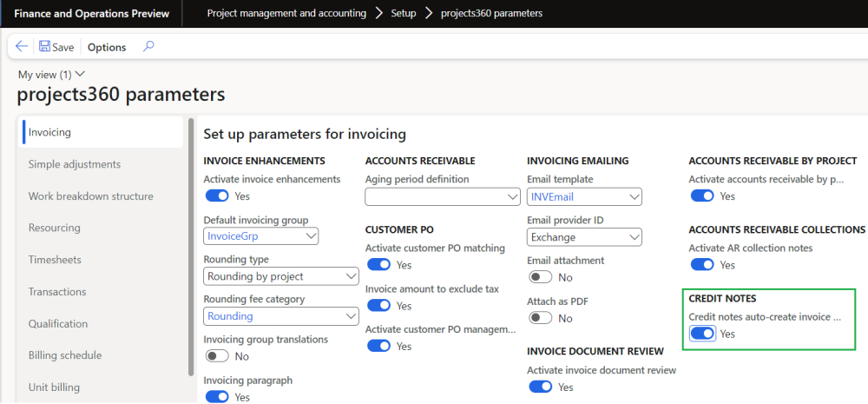Toggle Invoicing group translations switch

[216, 356]
